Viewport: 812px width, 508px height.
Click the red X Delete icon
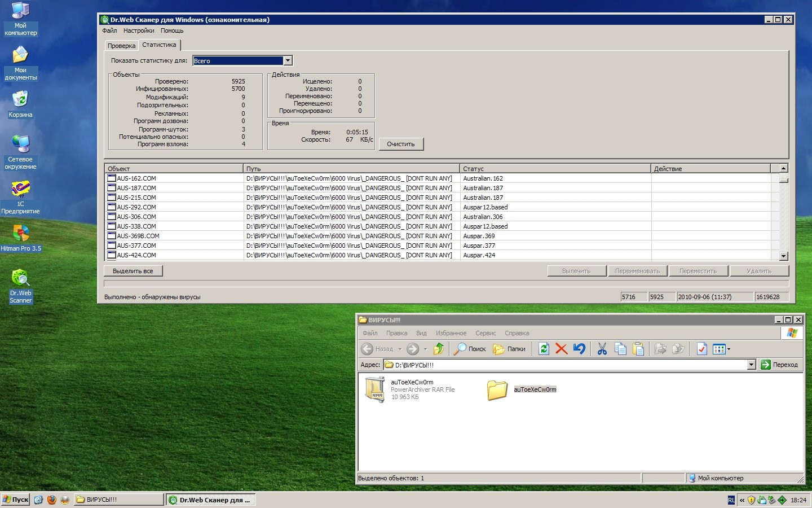click(x=561, y=349)
